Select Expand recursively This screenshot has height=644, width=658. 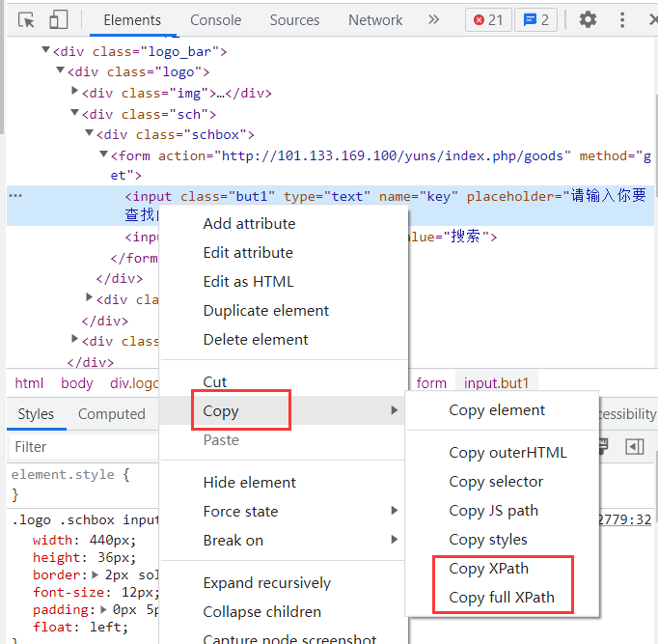(267, 583)
